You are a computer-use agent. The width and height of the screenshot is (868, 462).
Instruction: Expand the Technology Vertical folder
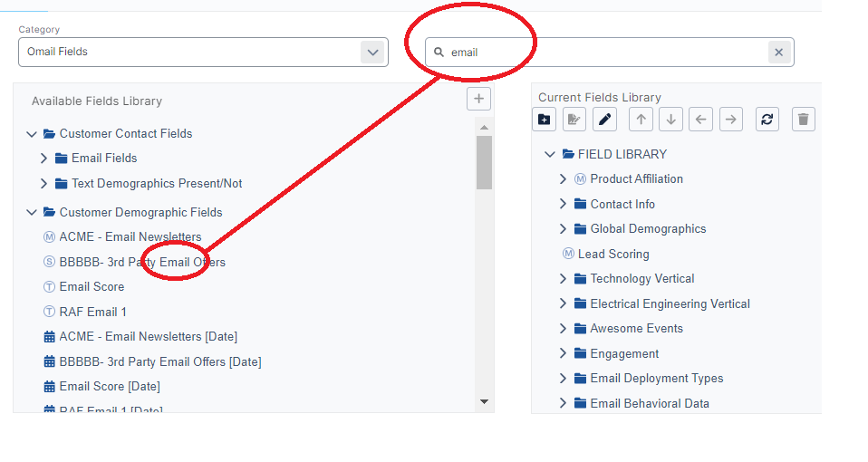click(x=563, y=279)
